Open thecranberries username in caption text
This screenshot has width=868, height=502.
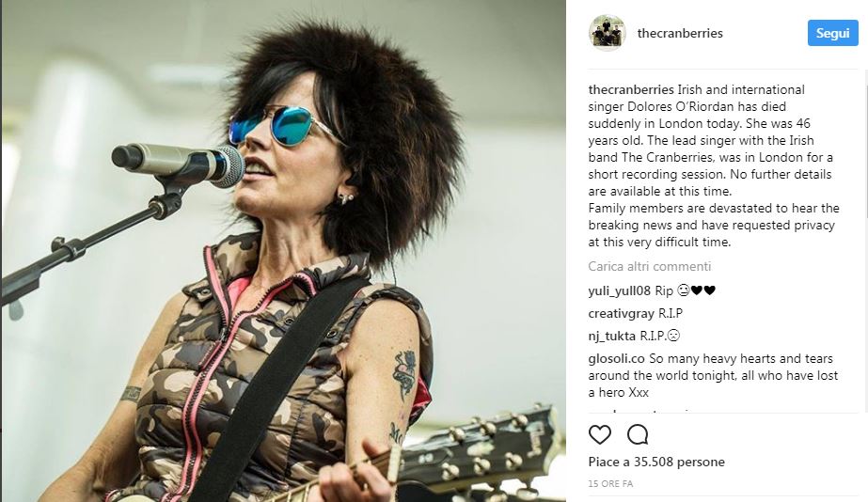(631, 89)
